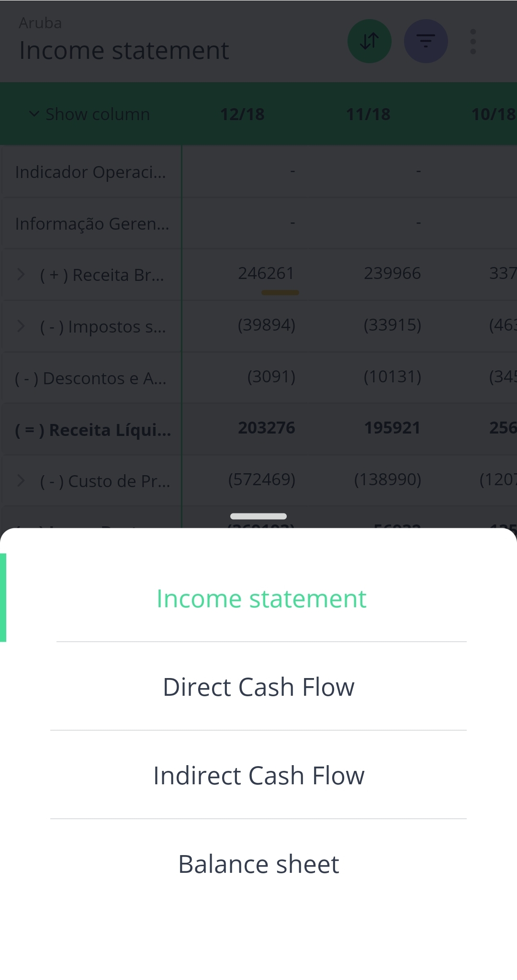Open the filter icon next to sort
517x980 pixels.
pos(426,41)
